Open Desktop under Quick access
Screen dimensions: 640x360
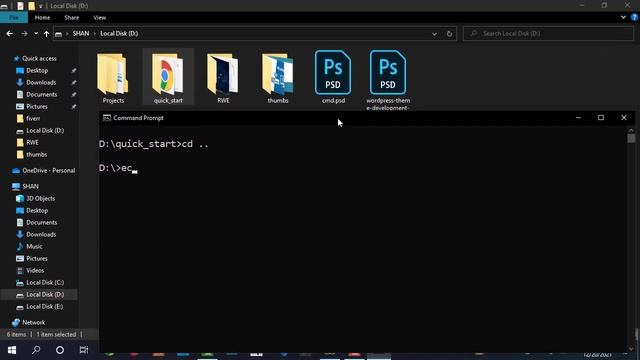(x=37, y=71)
